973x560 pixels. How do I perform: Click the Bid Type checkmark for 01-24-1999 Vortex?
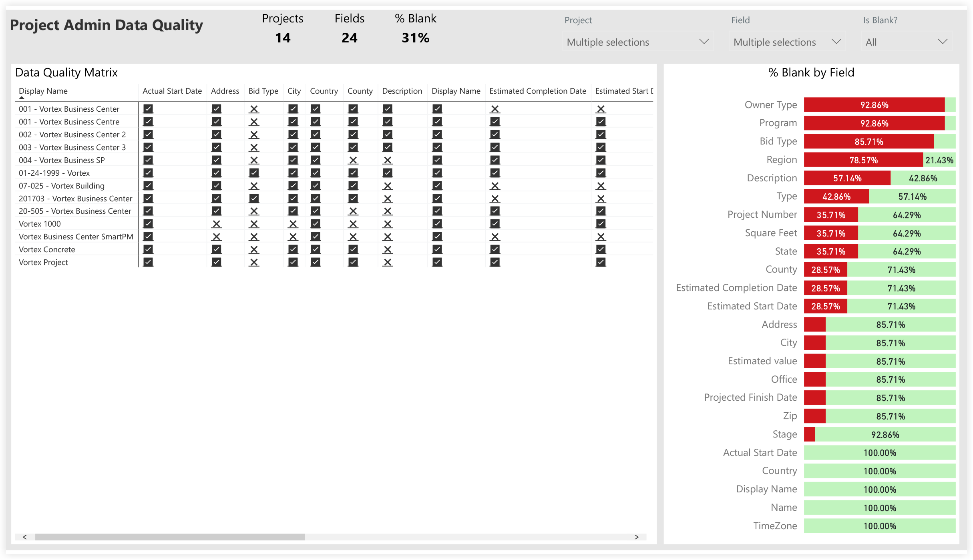pyautogui.click(x=254, y=173)
